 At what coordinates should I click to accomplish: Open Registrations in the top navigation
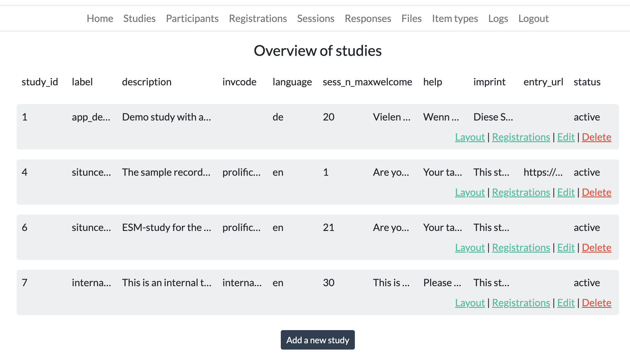(x=258, y=19)
